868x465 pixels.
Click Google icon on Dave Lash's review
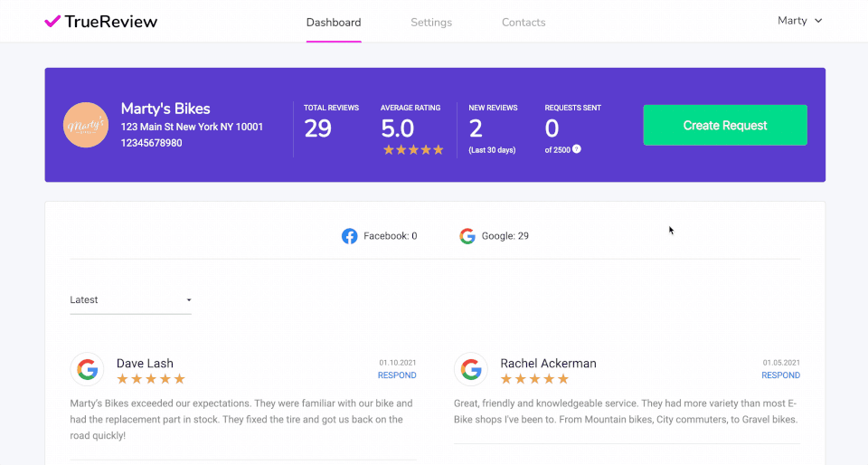point(88,369)
